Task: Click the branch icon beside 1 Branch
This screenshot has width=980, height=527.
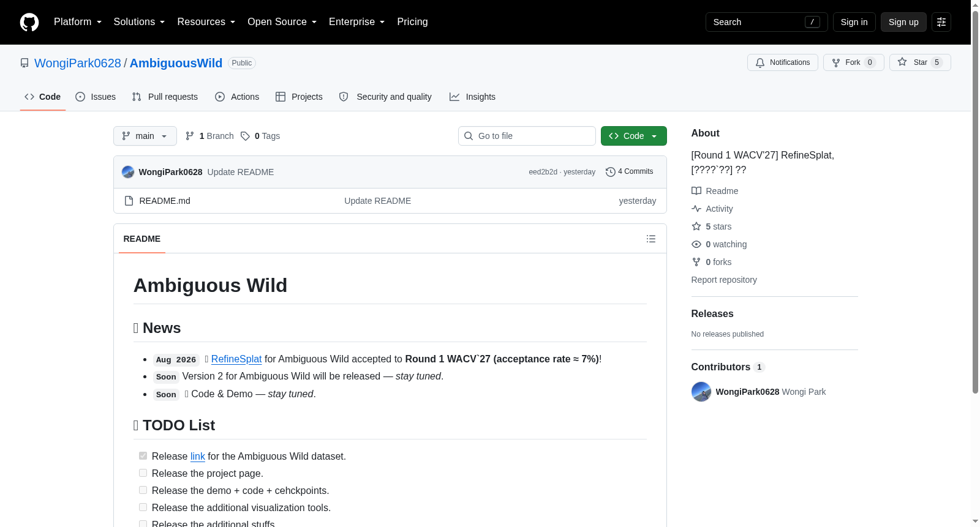Action: pos(190,136)
